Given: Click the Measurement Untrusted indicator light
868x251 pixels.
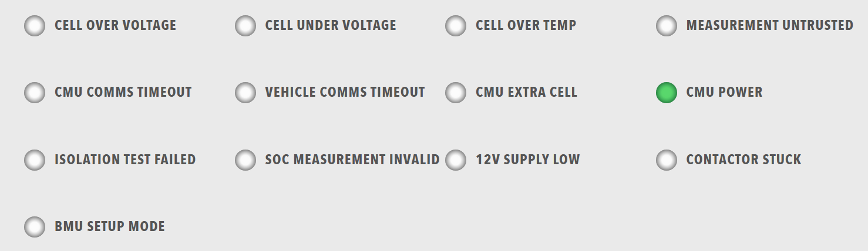Looking at the screenshot, I should pos(667,26).
